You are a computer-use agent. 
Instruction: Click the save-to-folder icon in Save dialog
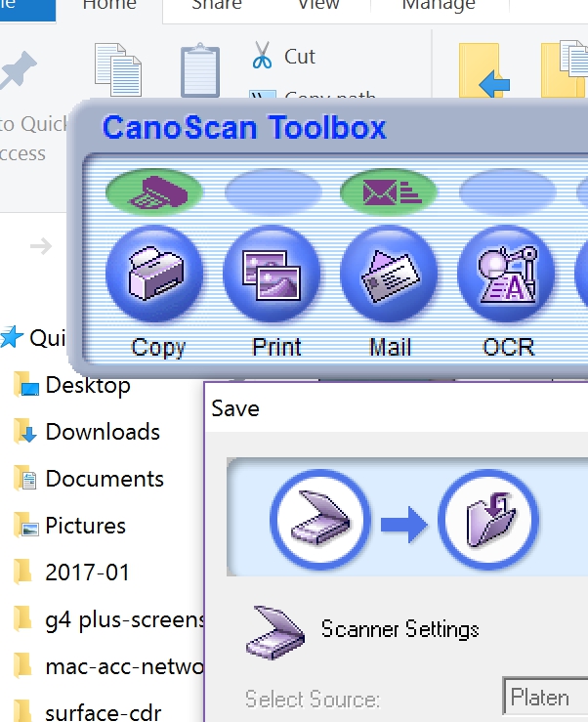(x=488, y=520)
